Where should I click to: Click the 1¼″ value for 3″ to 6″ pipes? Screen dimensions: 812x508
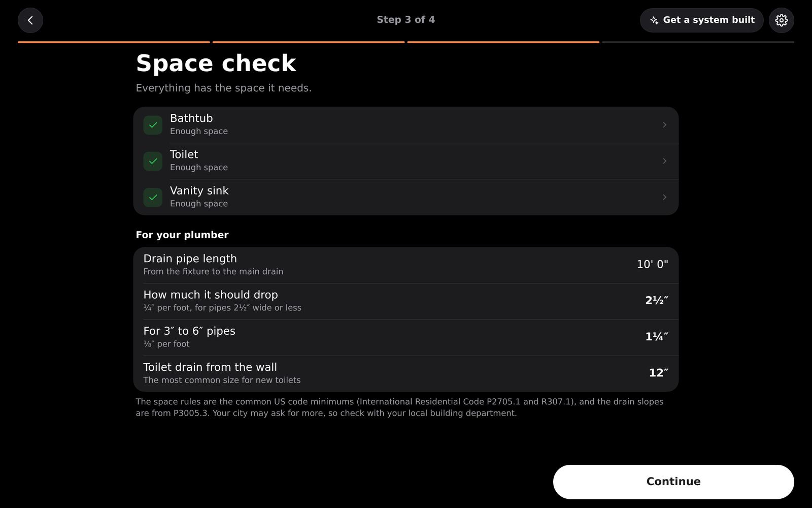coord(657,336)
